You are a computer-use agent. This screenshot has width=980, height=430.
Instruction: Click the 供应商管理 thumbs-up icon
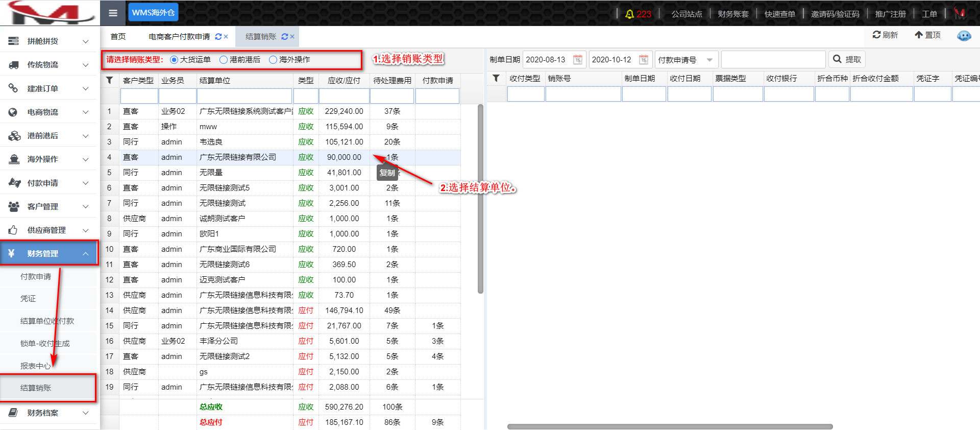[x=13, y=230]
